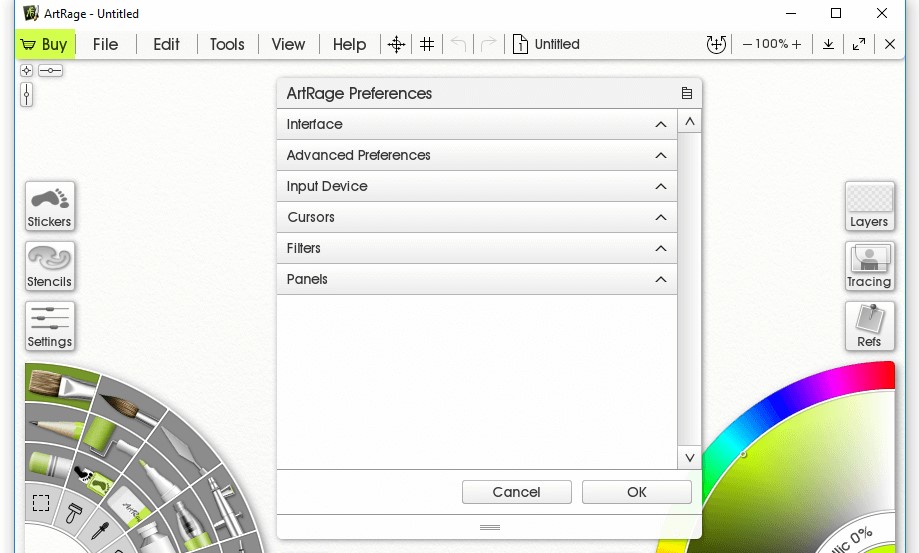Expand the Advanced Preferences section

click(x=476, y=155)
